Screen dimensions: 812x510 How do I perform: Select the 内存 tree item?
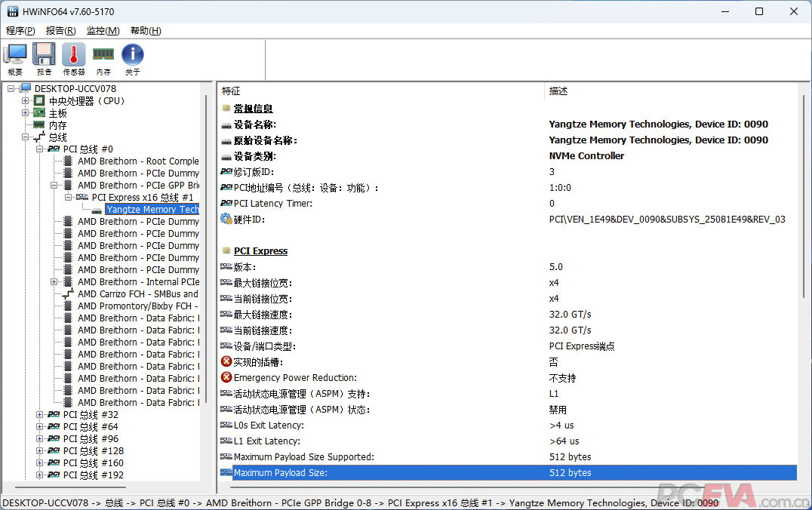pyautogui.click(x=57, y=125)
